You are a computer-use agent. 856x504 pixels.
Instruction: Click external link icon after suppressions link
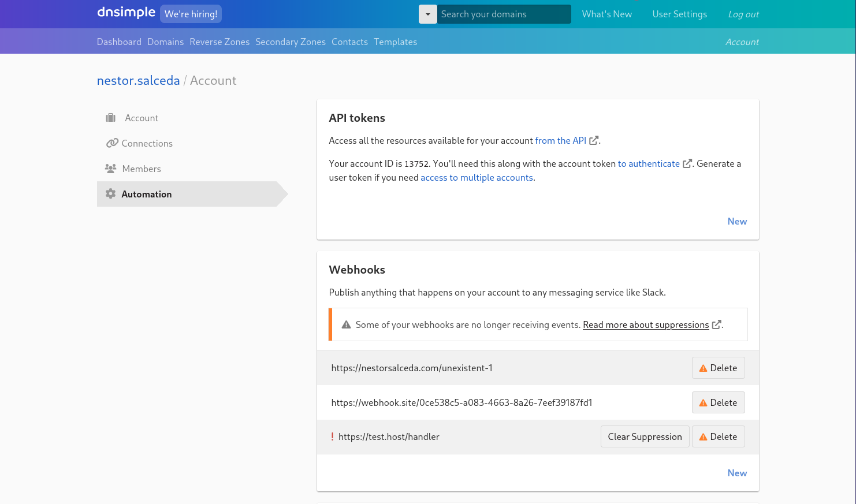point(716,324)
